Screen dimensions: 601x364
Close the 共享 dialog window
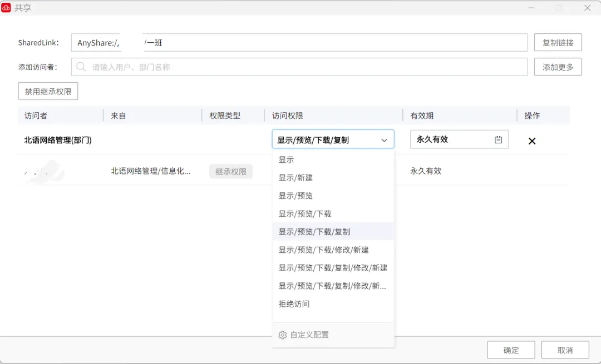coord(587,8)
